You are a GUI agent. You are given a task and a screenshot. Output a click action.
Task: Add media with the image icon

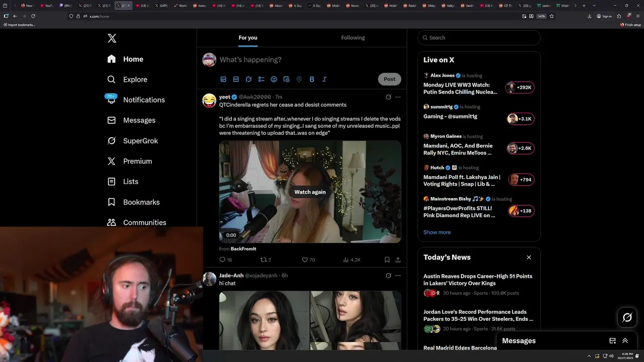tap(223, 79)
